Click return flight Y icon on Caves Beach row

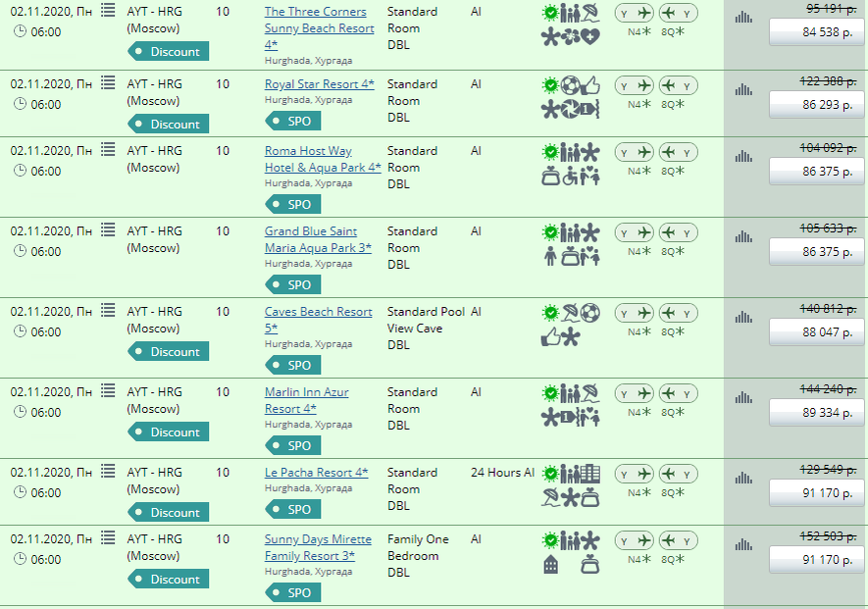[679, 313]
